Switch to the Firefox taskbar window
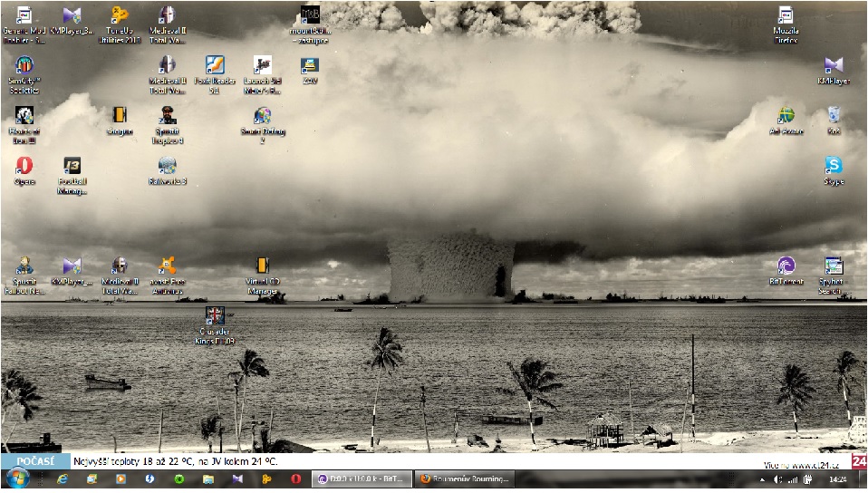This screenshot has width=868, height=493. (465, 478)
